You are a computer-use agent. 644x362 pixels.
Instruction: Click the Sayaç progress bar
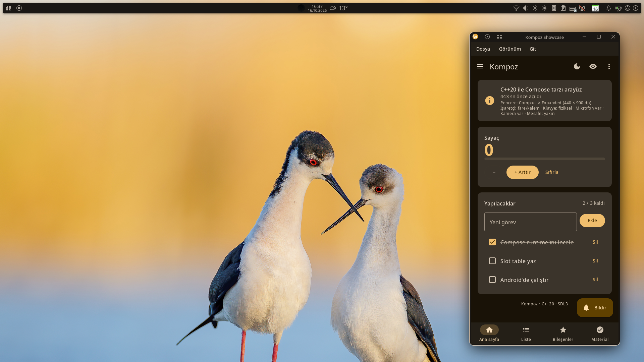pyautogui.click(x=545, y=159)
